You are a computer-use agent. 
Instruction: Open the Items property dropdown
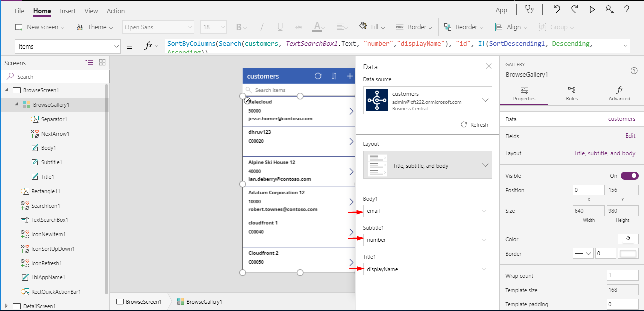click(x=68, y=46)
